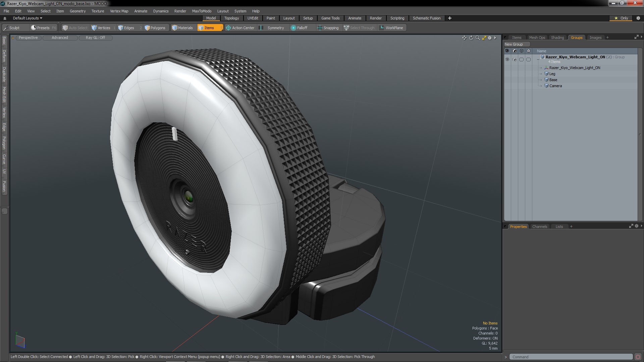Screen dimensions: 644x362
Task: Open the Vertex Map menu
Action: coord(119,11)
